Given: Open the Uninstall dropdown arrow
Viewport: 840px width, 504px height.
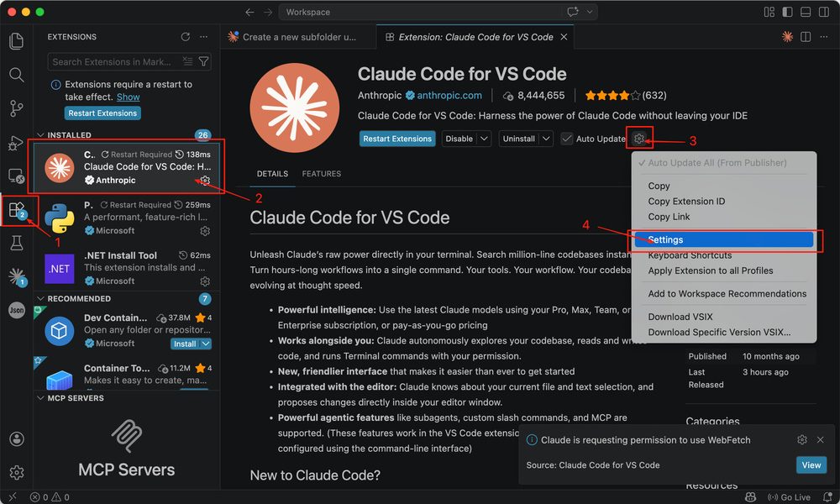Looking at the screenshot, I should [x=546, y=139].
